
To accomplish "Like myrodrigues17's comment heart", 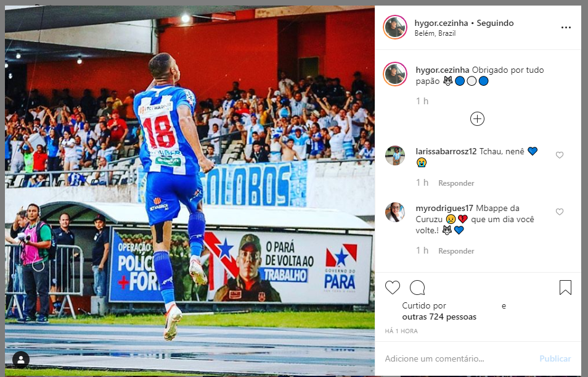I will click(x=560, y=212).
